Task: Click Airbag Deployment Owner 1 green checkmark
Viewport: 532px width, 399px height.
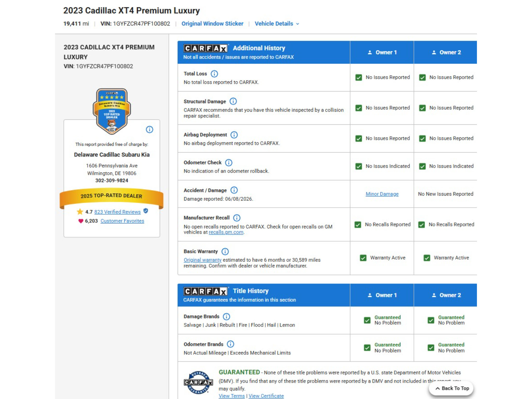Action: tap(359, 138)
